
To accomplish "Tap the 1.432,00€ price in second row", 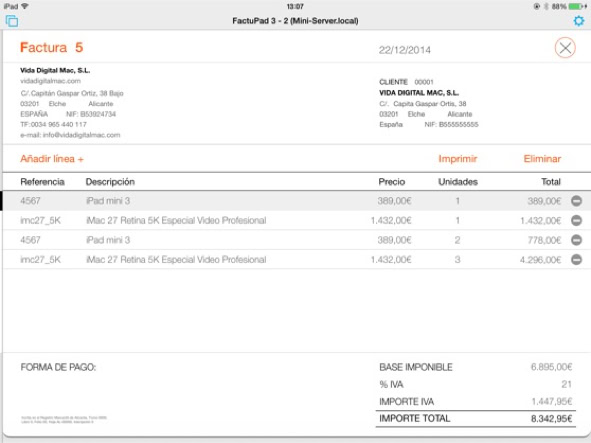I will [x=391, y=221].
